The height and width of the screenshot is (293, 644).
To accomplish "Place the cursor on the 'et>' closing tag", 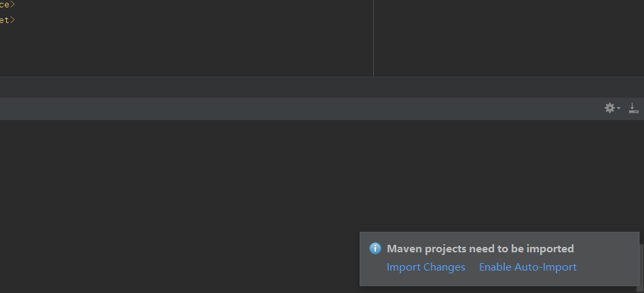I will pyautogui.click(x=7, y=19).
